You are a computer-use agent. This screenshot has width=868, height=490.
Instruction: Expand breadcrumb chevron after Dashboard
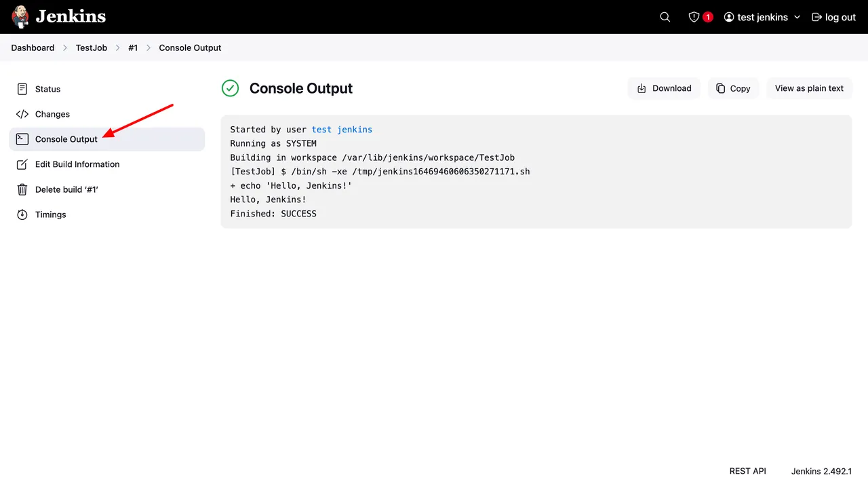[65, 48]
